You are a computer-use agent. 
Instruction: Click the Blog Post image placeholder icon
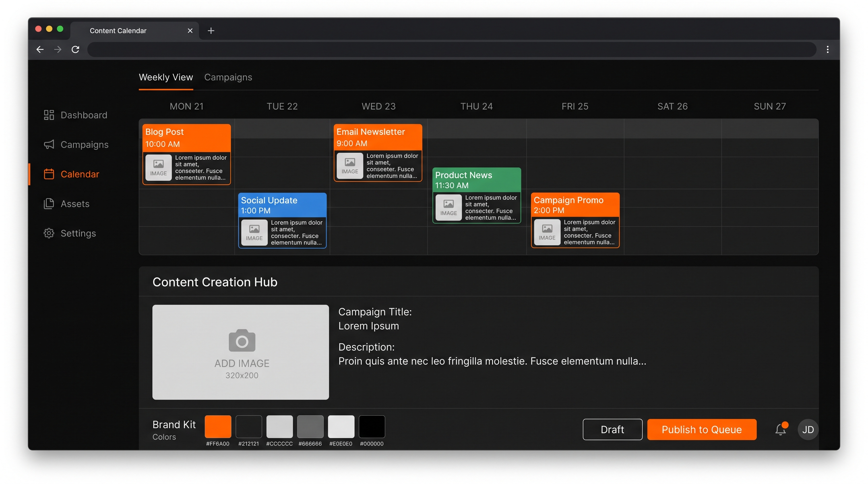(x=158, y=168)
